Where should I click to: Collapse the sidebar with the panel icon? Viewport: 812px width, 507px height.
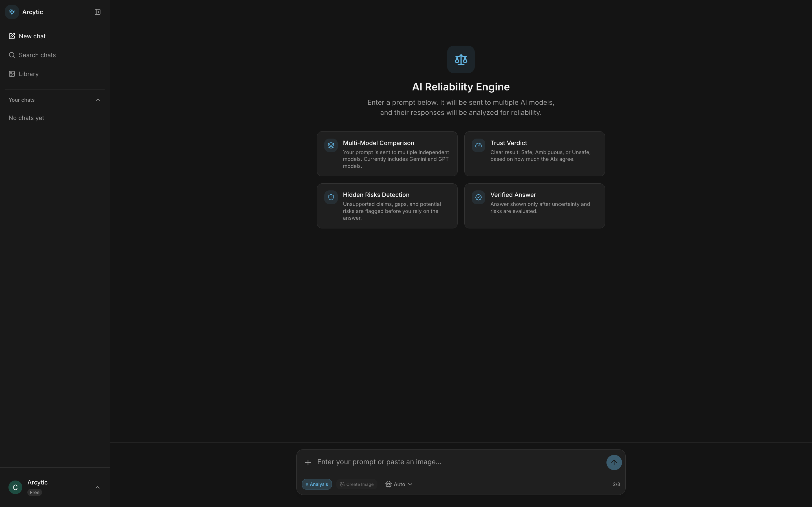[x=97, y=12]
